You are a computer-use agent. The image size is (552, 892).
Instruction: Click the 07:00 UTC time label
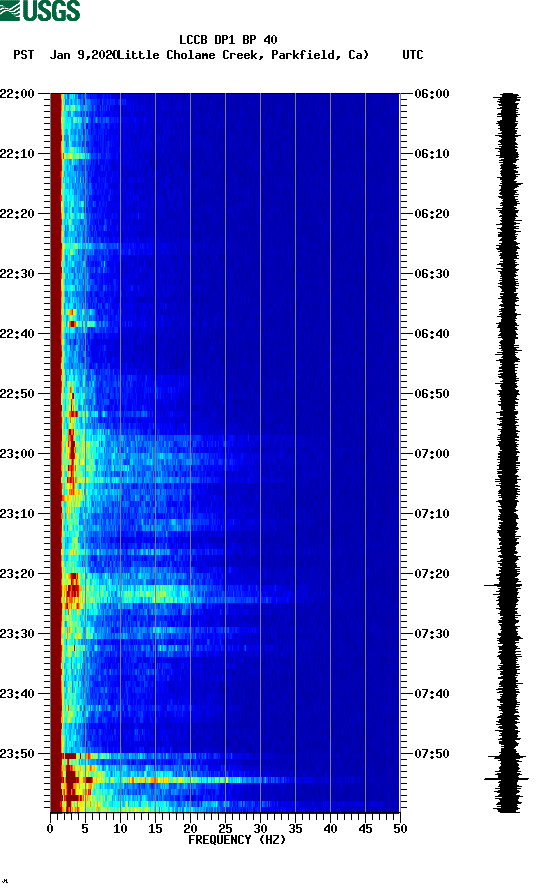432,454
